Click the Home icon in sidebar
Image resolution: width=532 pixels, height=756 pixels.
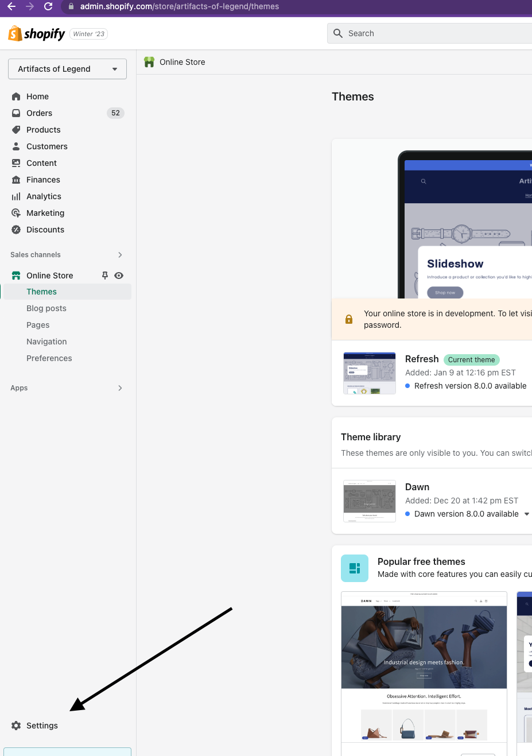(x=16, y=96)
